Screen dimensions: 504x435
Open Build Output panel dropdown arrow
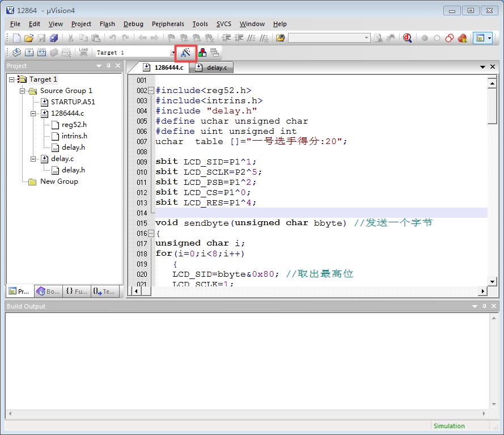coord(475,306)
